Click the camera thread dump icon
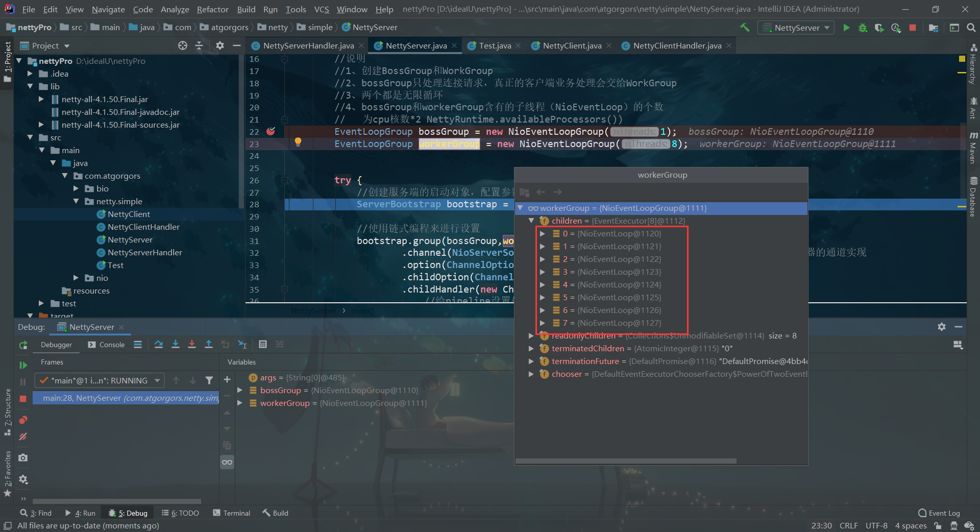980x532 pixels. pyautogui.click(x=23, y=457)
